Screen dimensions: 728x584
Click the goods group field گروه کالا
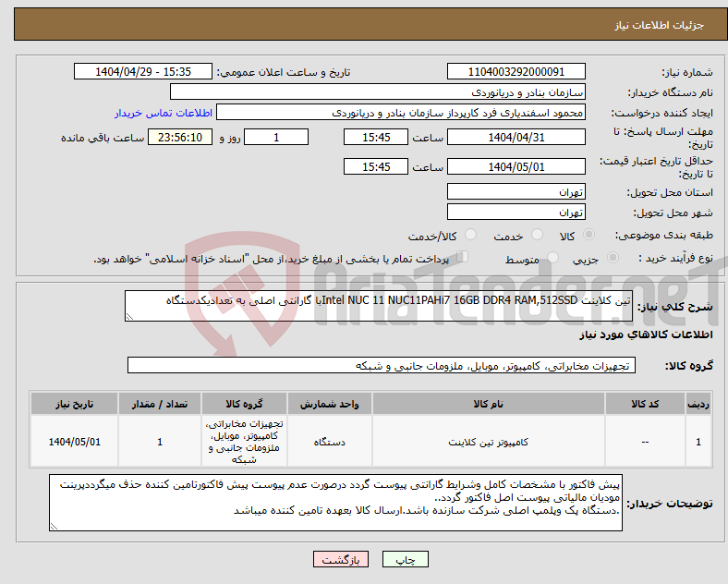tap(382, 365)
